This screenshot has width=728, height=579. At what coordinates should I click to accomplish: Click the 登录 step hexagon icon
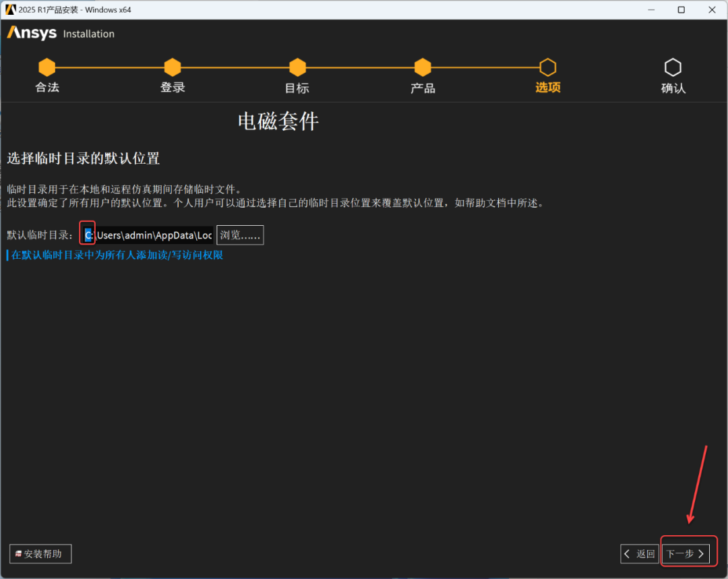[x=173, y=67]
